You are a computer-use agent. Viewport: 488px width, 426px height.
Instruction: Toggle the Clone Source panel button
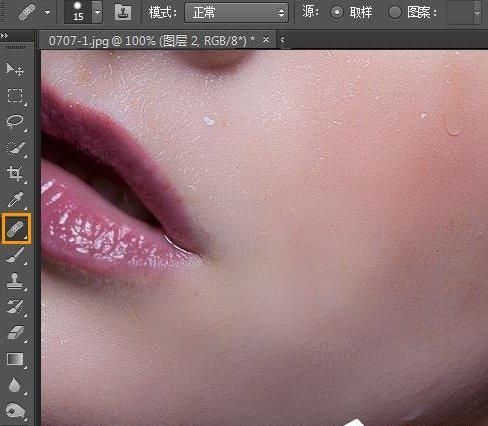[x=123, y=13]
